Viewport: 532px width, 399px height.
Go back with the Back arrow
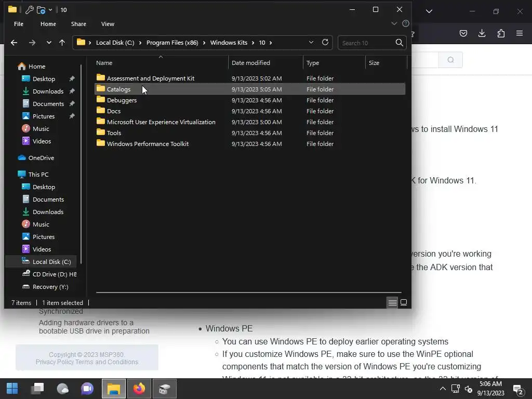[14, 43]
